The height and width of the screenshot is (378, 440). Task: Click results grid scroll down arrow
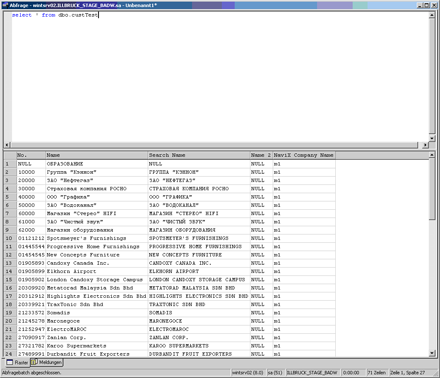(x=432, y=353)
